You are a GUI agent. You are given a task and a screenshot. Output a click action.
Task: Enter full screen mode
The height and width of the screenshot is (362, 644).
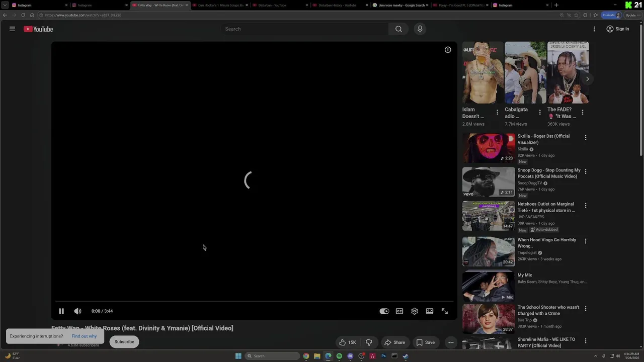point(445,311)
